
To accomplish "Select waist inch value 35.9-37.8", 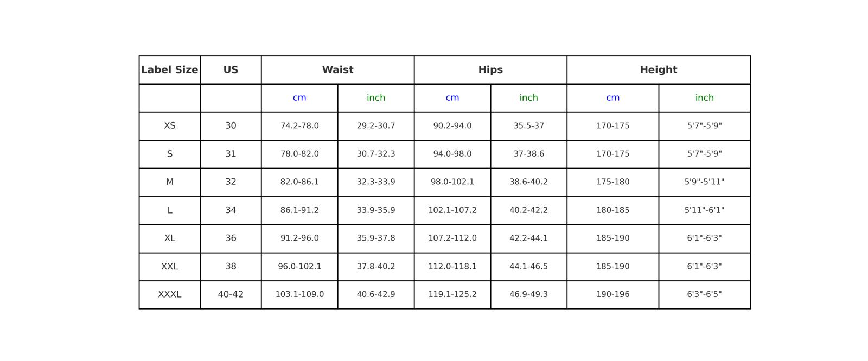I will tap(376, 238).
